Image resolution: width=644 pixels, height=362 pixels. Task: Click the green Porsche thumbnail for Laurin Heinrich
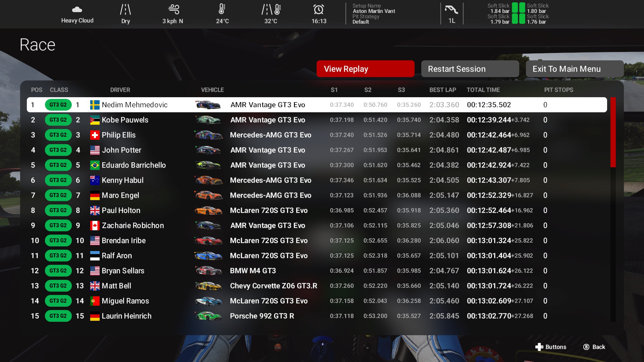pos(208,316)
